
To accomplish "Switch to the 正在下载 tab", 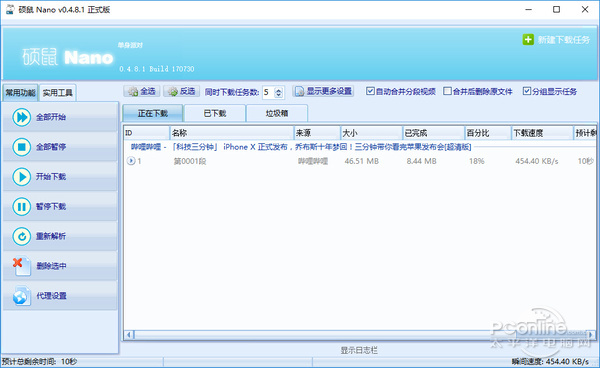I will (153, 113).
